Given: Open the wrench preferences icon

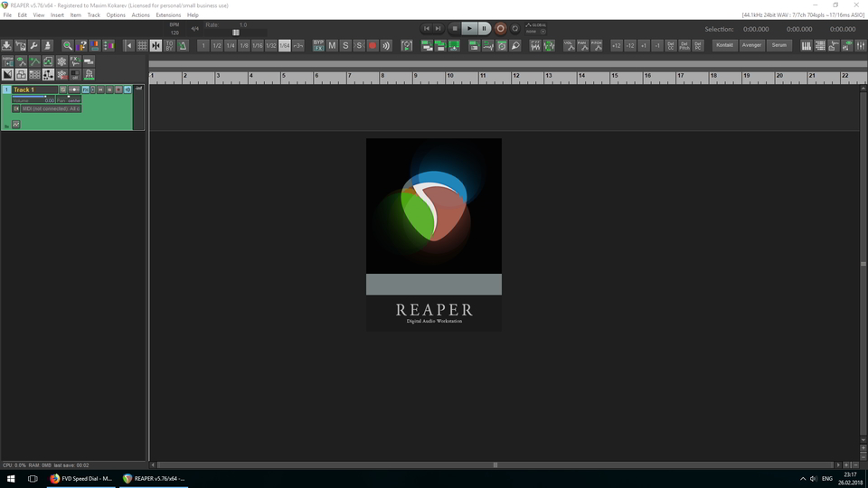Looking at the screenshot, I should (x=33, y=45).
